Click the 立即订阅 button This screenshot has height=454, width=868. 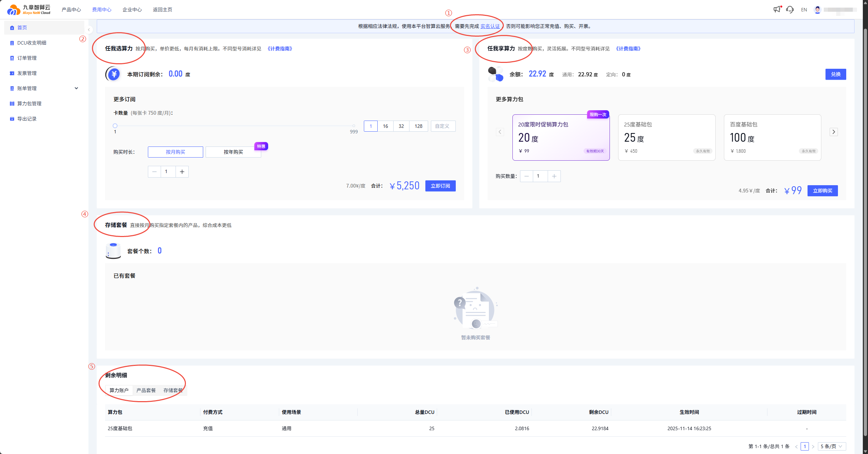(x=440, y=186)
